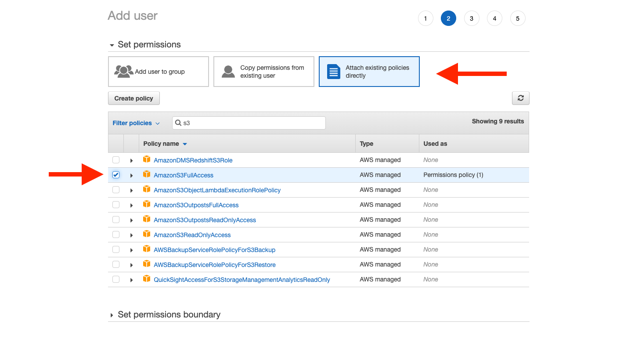Screen dimensions: 638x364
Task: Select the AmazonS3OutpostsFullAccess checkbox
Action: (116, 205)
